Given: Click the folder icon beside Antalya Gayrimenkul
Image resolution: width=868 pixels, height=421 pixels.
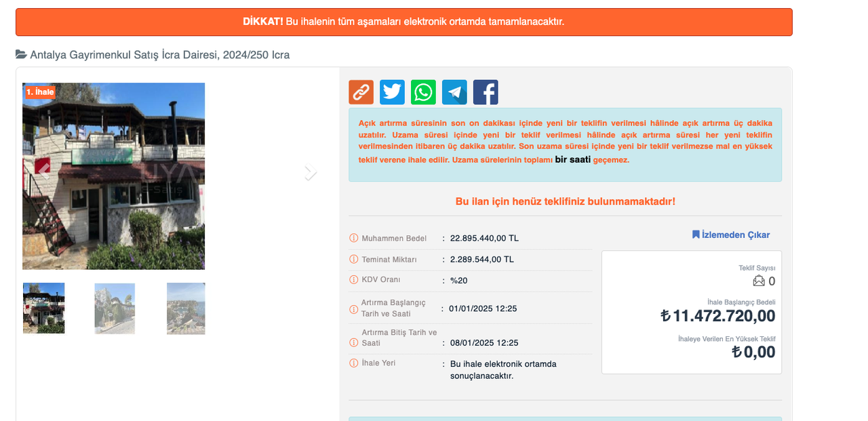Looking at the screenshot, I should 21,54.
